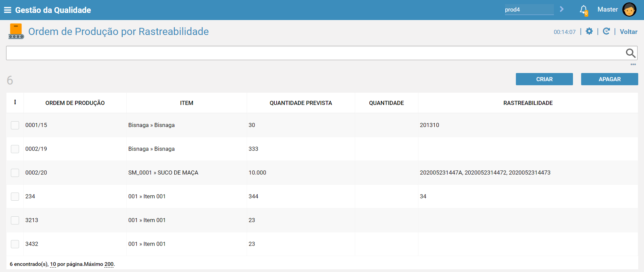Screen dimensions: 644x272
Task: Click SM_0001 » SUCO DE MAÇA item
Action: point(163,173)
